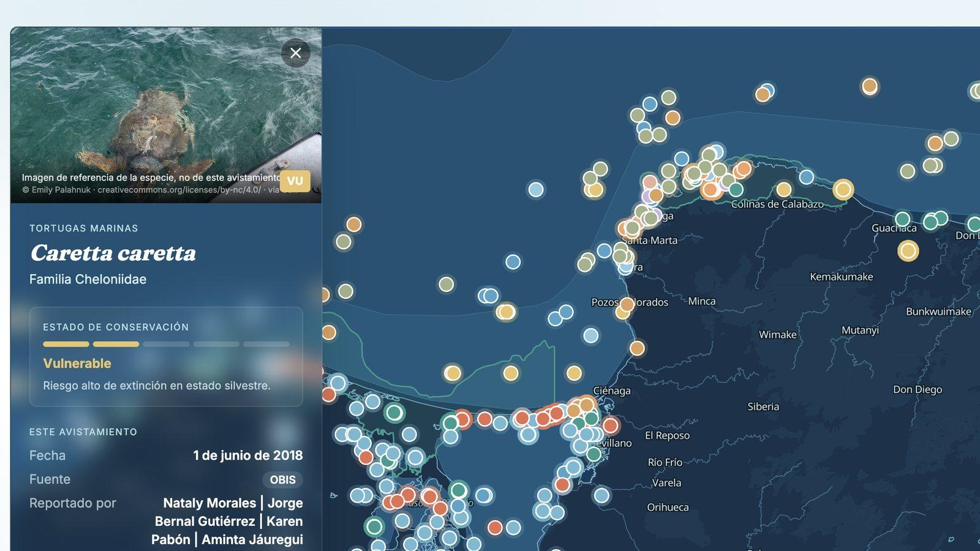Click the 'Riesgo alto de extinción' description
The image size is (980, 551).
pos(156,386)
